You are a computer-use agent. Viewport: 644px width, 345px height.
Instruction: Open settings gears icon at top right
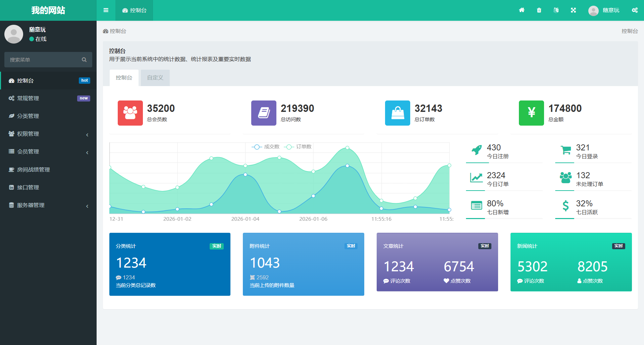[635, 10]
